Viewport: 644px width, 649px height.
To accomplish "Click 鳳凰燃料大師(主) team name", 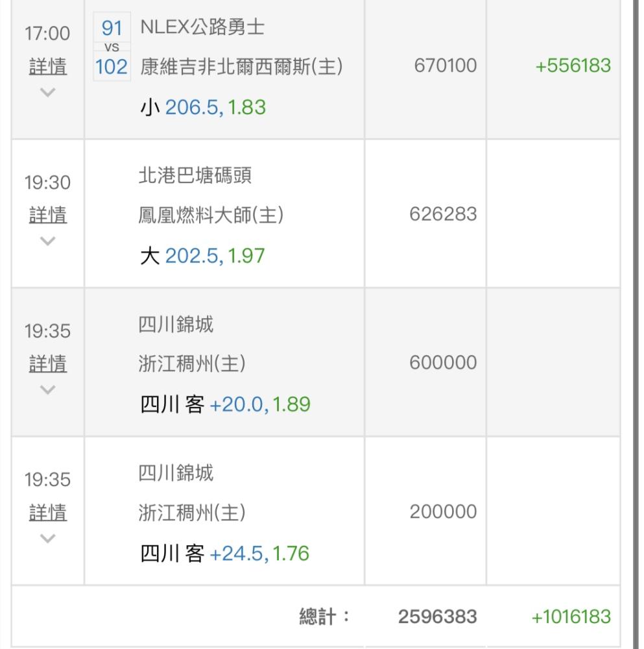I will (211, 215).
